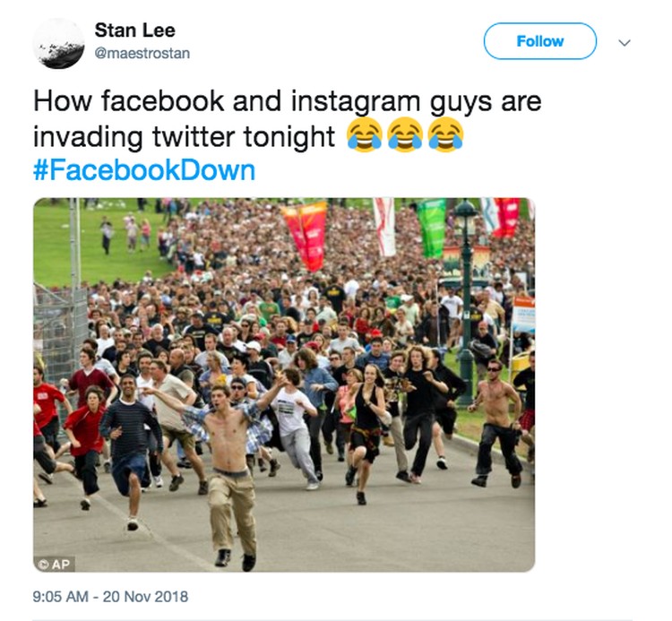Open the attached crowd photo
The height and width of the screenshot is (621, 672).
[x=284, y=384]
